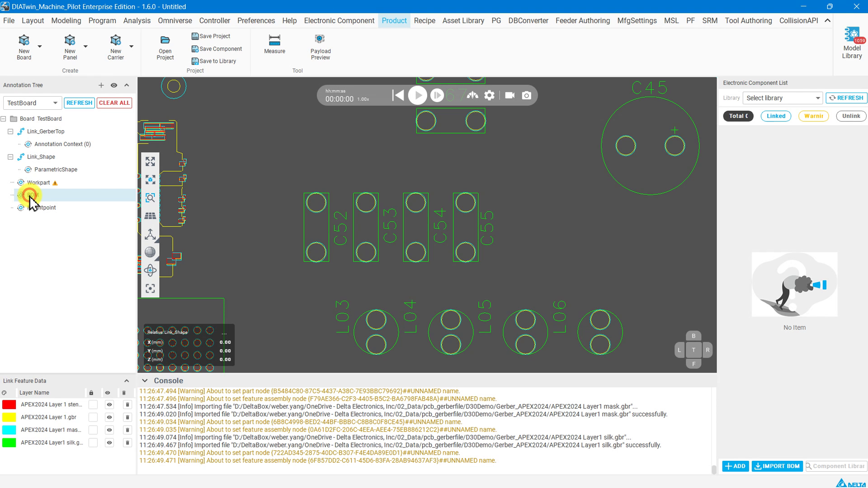This screenshot has height=488, width=868.
Task: Open the Payload Preview tool
Action: tap(321, 47)
